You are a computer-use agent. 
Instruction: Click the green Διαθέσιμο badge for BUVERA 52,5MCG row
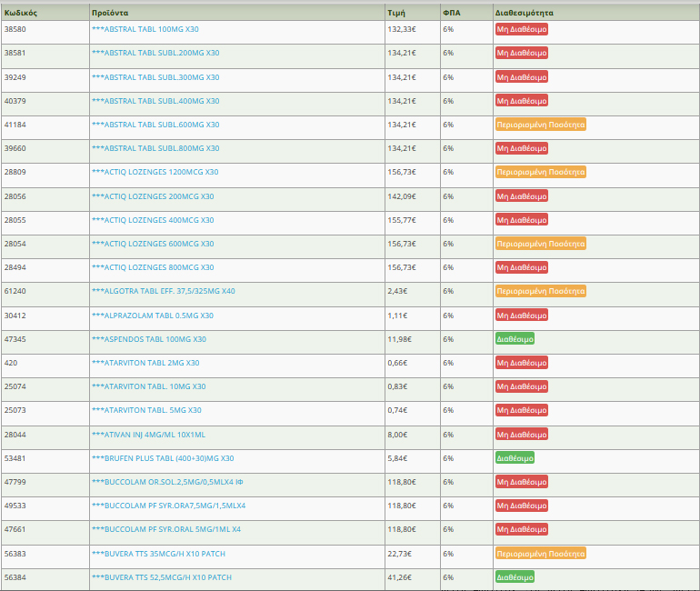click(x=515, y=577)
